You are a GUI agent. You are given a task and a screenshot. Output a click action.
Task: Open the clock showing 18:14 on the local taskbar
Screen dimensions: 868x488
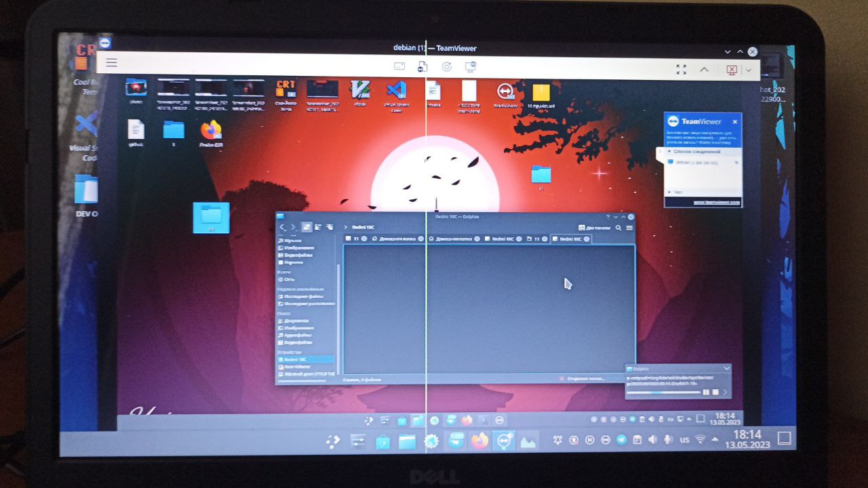pos(747,440)
